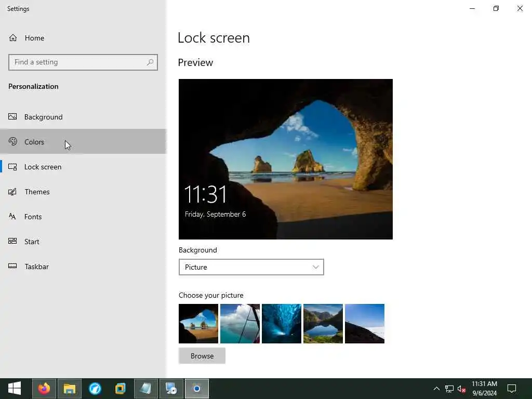Screen dimensions: 532x399
Task: Open the computer-with-disc taskbar app
Action: [171, 389]
